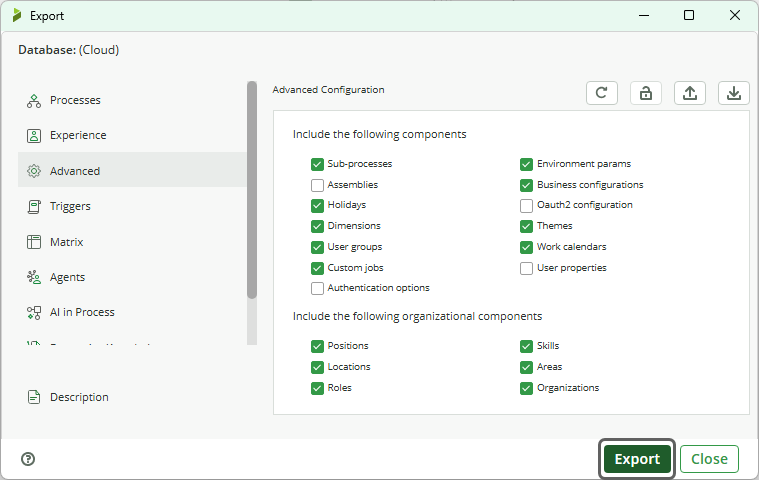This screenshot has width=759, height=480.
Task: Click the sidebar vertical scrollbar thumb
Action: (252, 190)
